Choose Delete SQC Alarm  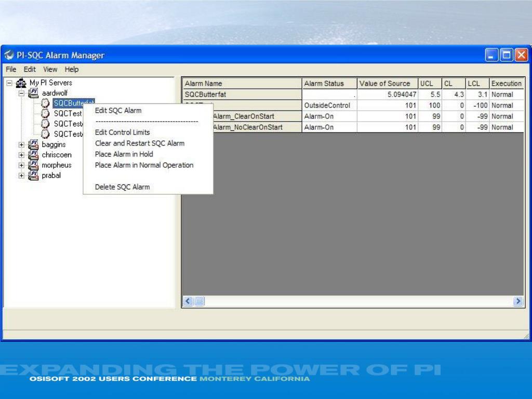122,187
